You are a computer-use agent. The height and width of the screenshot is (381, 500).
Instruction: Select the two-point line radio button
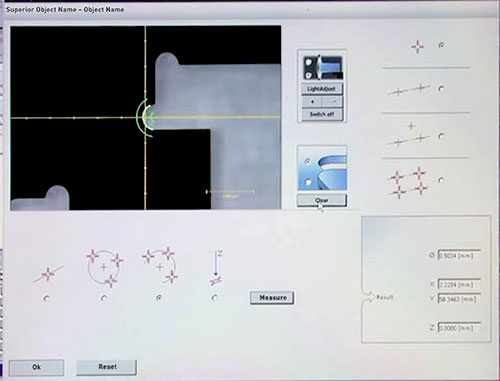coord(441,89)
